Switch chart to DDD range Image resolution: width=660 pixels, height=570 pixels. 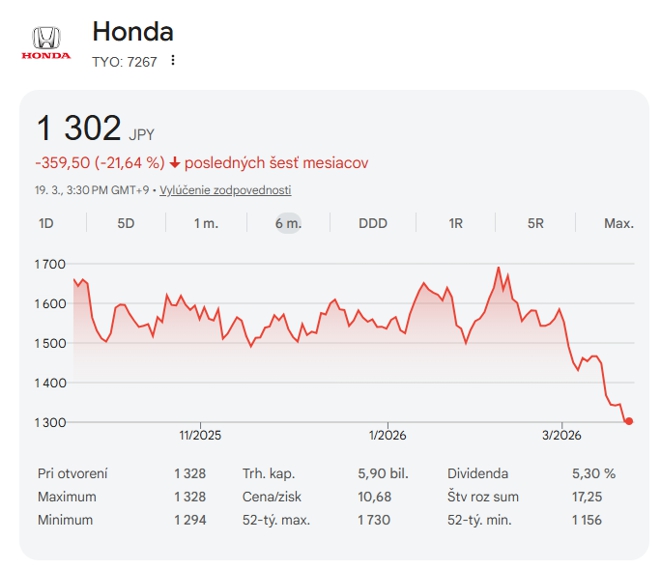373,223
